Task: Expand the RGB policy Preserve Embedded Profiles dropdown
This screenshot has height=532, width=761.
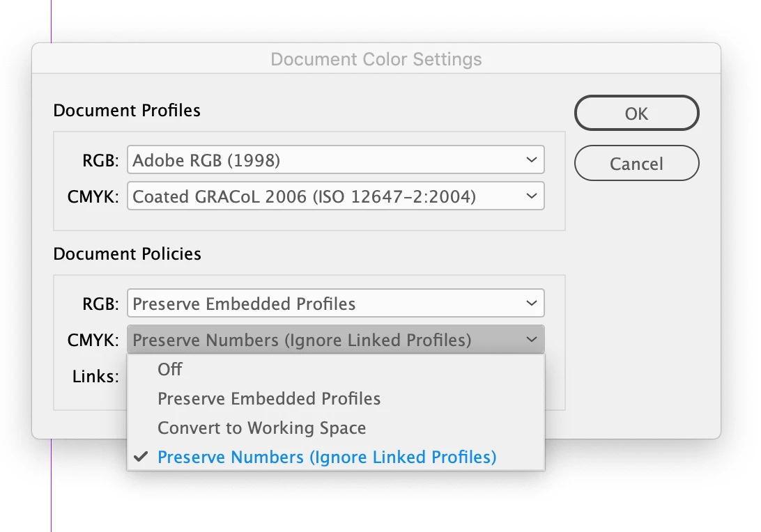Action: pos(335,304)
